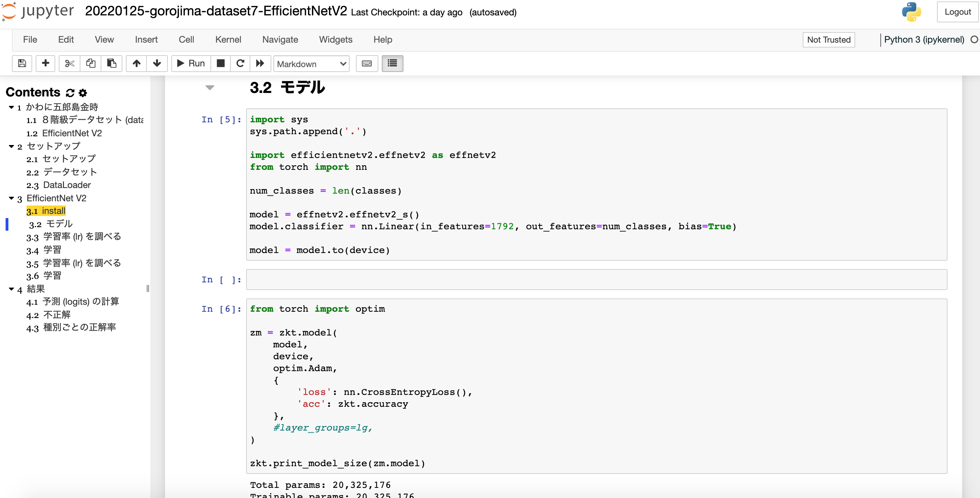Open the Insert menu

146,39
